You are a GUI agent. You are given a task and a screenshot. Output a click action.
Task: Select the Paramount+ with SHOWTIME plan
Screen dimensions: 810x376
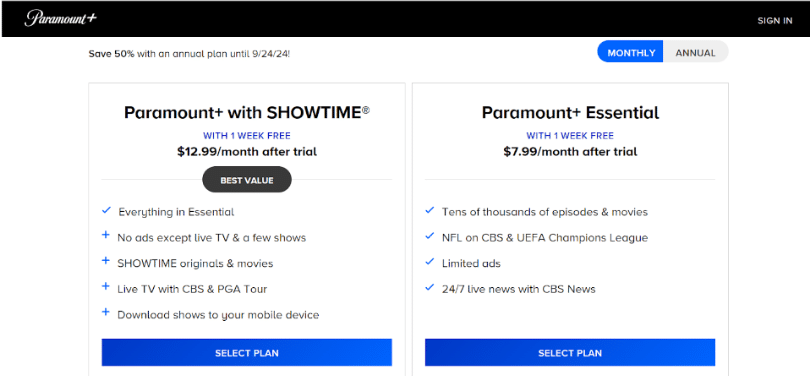pos(246,353)
